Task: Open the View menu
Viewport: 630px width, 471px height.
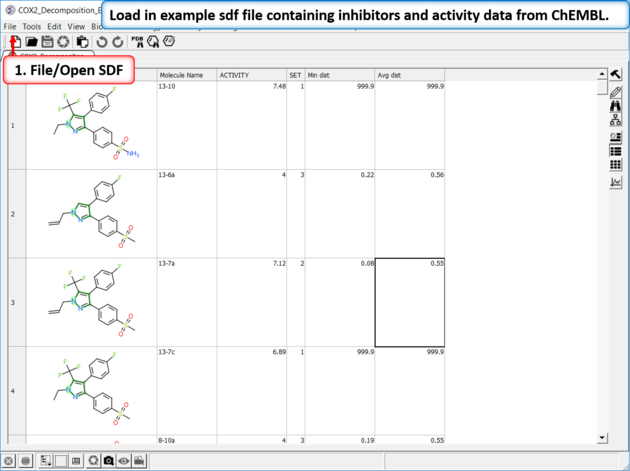Action: click(77, 26)
